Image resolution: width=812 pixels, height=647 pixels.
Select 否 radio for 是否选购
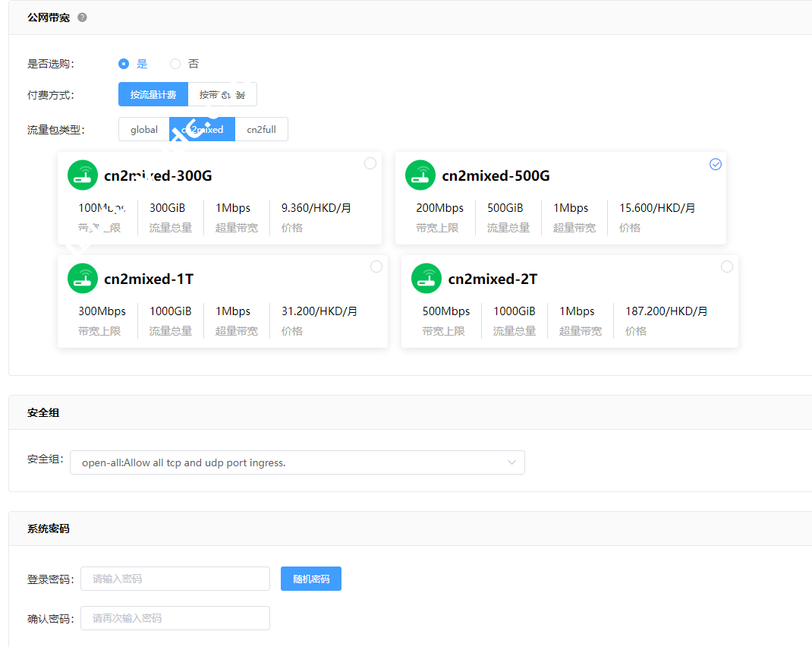[175, 64]
